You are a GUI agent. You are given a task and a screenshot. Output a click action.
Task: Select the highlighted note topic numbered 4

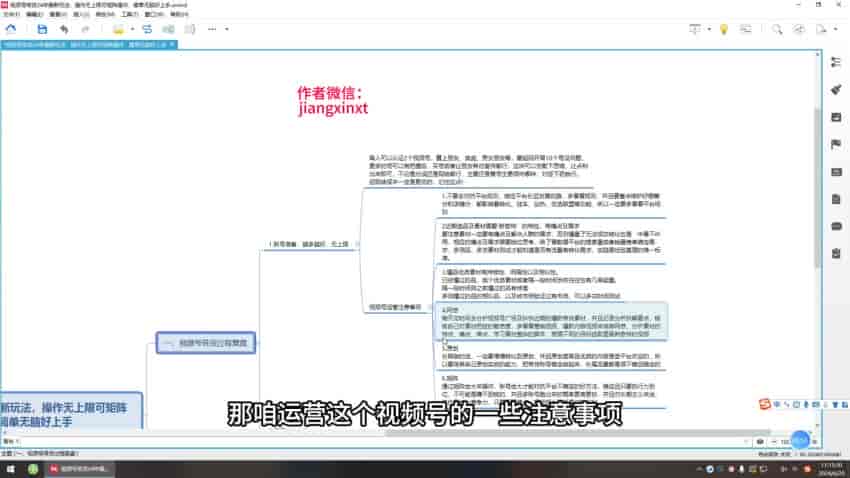coord(551,322)
